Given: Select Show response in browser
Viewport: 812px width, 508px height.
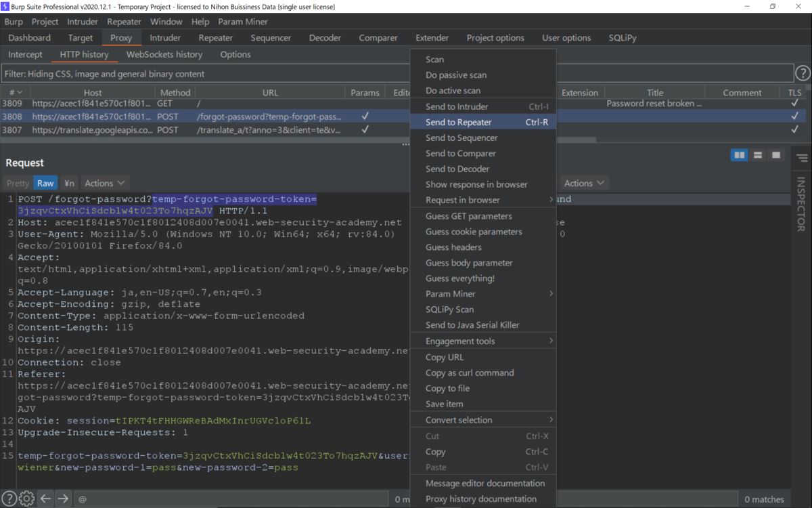Looking at the screenshot, I should (483, 184).
